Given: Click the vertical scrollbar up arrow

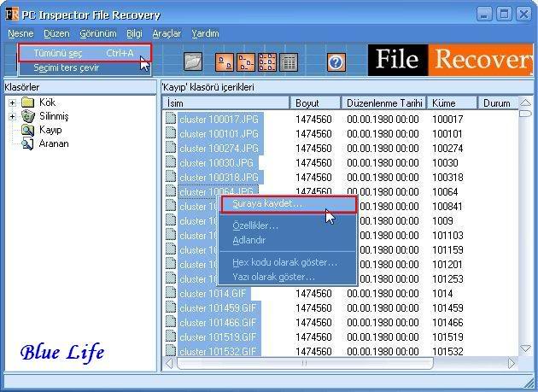Looking at the screenshot, I should click(526, 102).
